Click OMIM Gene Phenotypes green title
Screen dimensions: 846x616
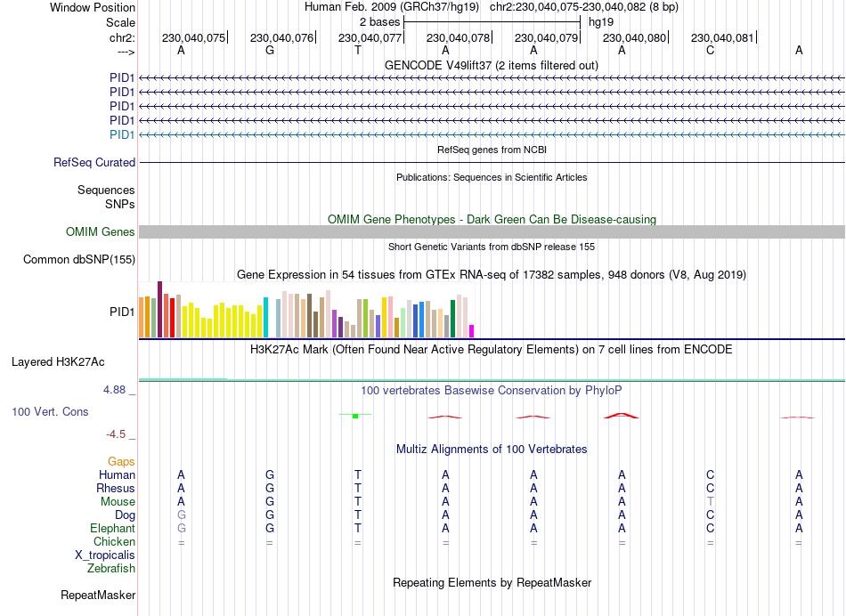tap(492, 219)
